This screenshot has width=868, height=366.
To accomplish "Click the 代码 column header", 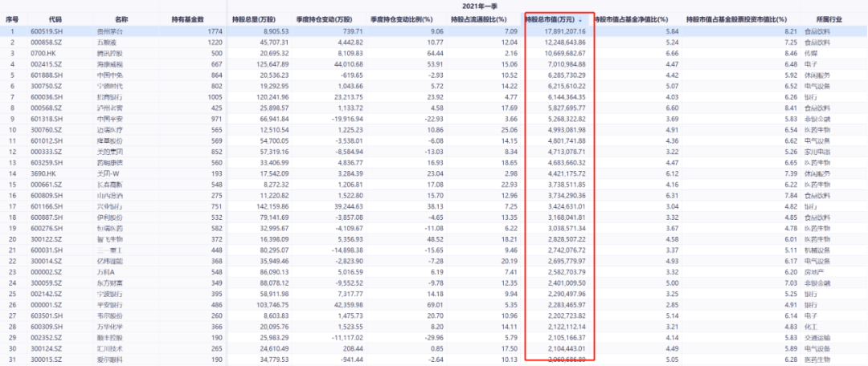I will [55, 19].
